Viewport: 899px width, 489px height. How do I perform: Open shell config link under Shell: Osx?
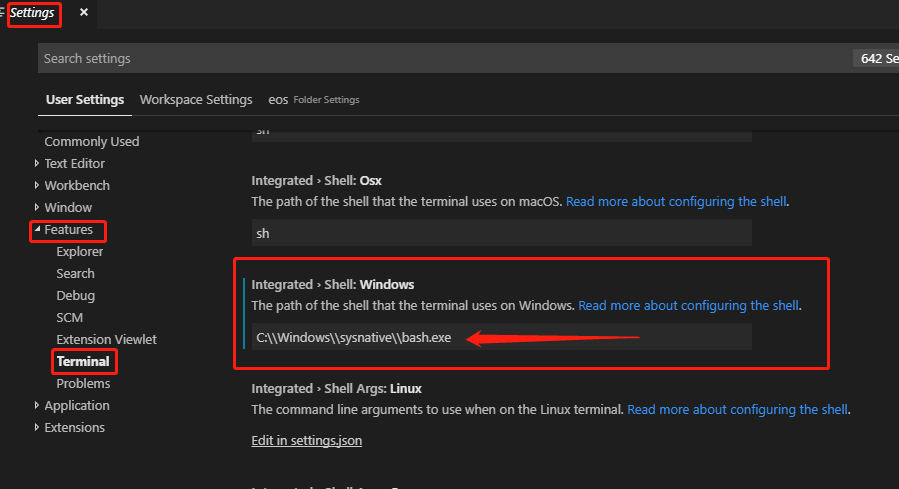[676, 202]
